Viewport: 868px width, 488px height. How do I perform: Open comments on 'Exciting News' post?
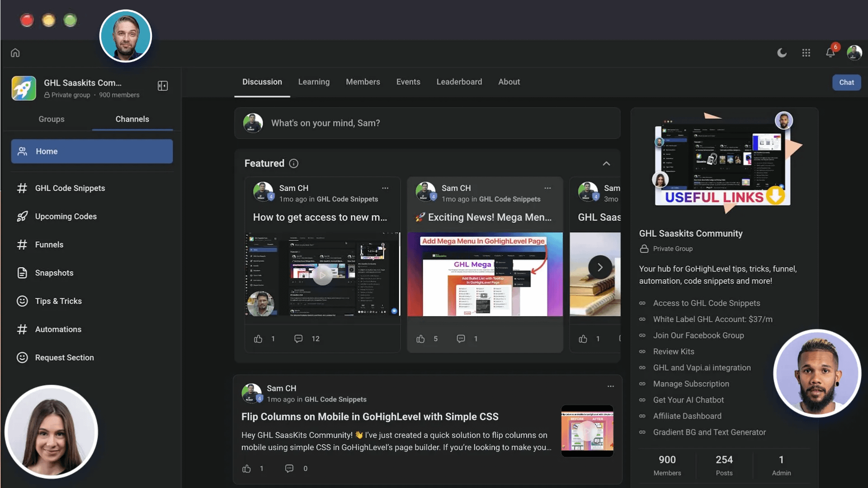click(x=461, y=339)
